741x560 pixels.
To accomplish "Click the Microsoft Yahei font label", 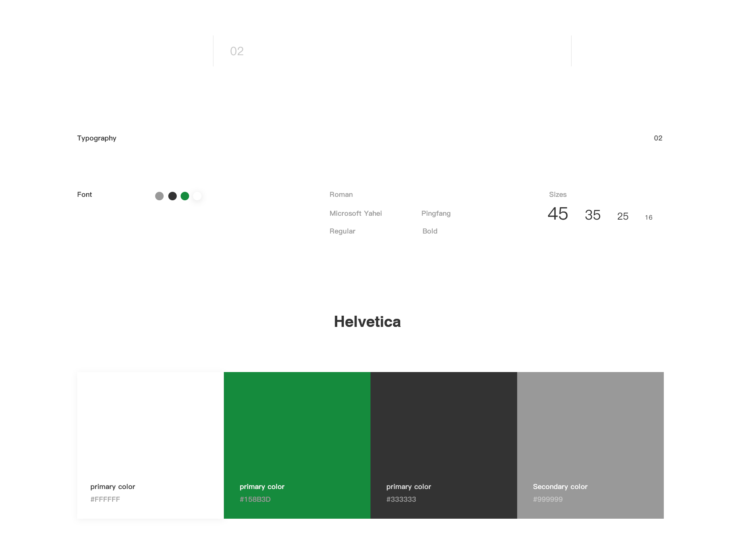I will point(355,213).
